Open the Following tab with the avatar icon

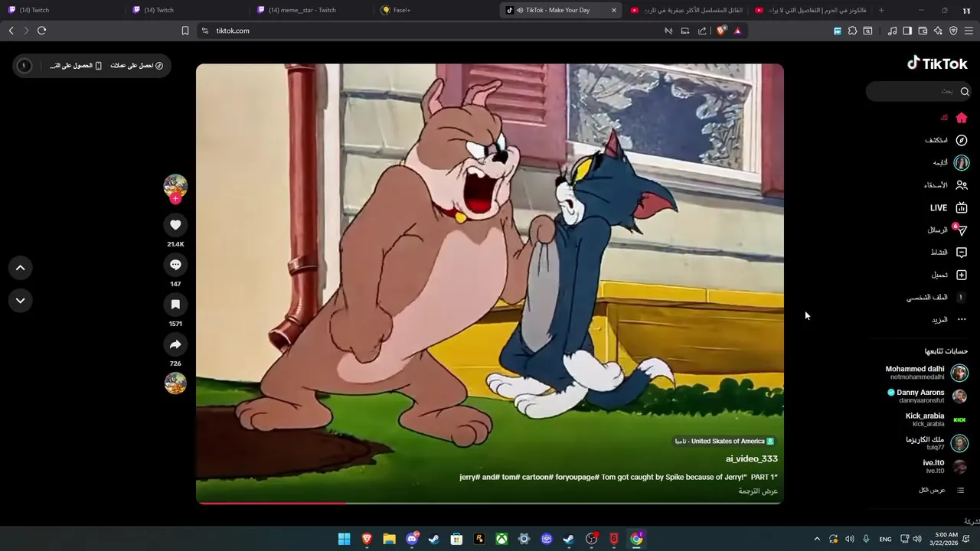(951, 162)
